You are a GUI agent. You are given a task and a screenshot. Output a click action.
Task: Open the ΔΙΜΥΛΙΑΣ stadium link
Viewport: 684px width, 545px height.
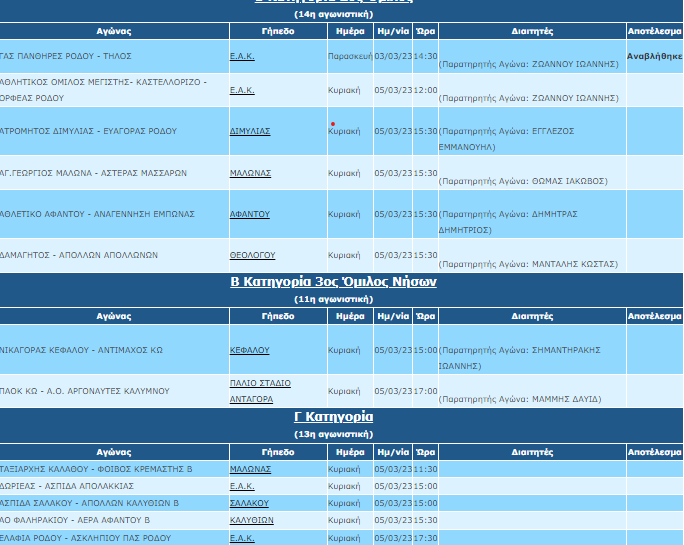pyautogui.click(x=250, y=131)
